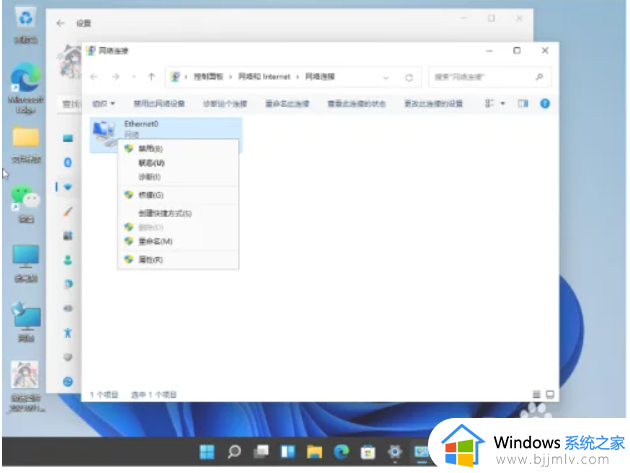Click the change view layout icon

point(489,104)
